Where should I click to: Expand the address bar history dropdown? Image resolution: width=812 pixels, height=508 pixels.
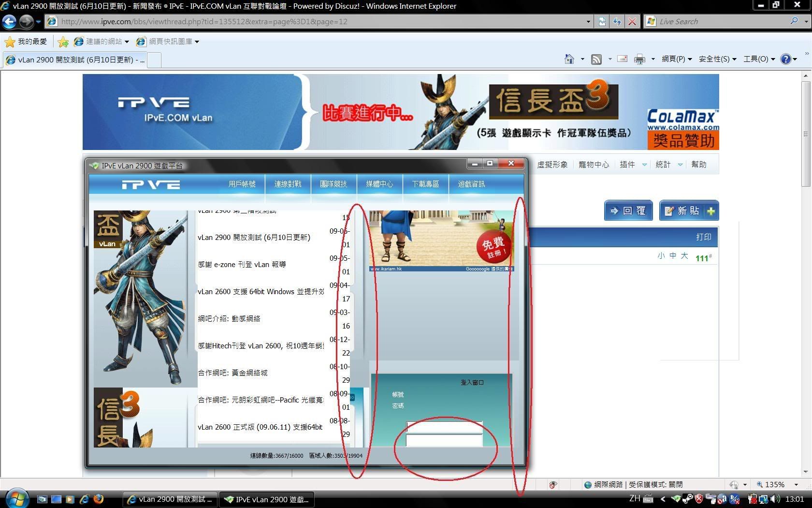pos(588,21)
